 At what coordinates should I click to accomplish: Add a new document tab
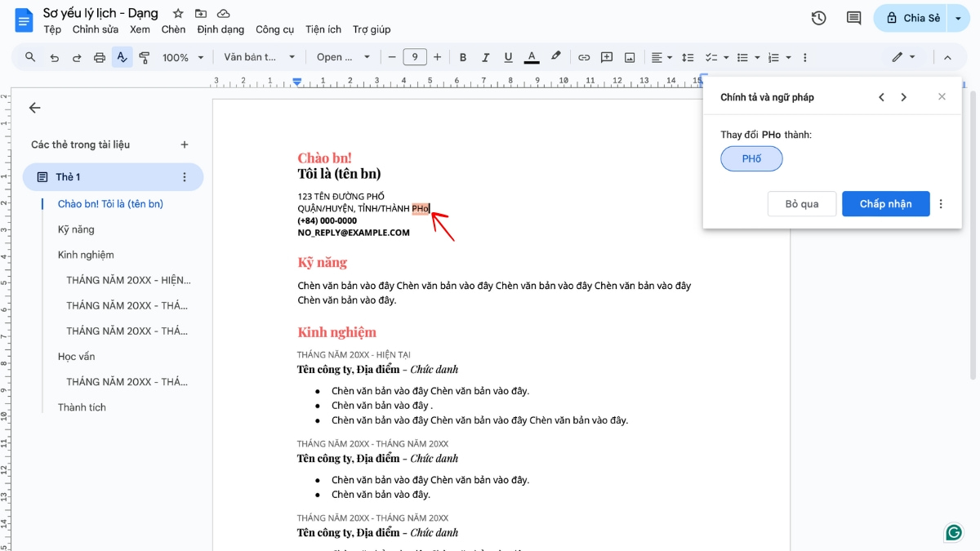coord(185,144)
